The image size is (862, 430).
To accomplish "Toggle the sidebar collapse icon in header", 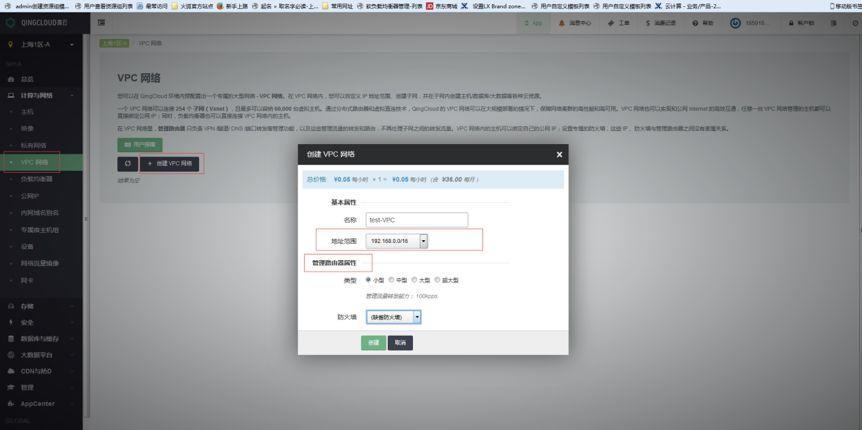I will click(102, 23).
